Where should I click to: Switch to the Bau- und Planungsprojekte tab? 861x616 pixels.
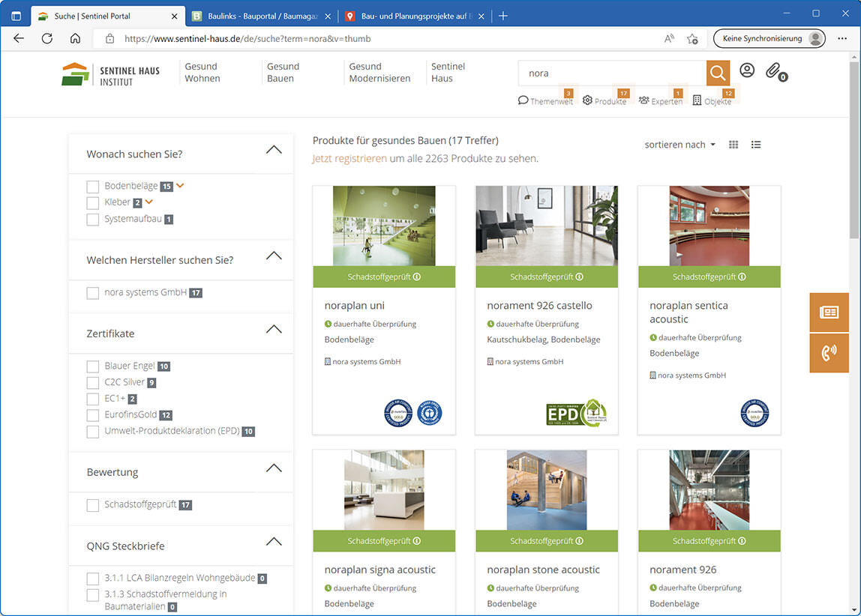(415, 16)
